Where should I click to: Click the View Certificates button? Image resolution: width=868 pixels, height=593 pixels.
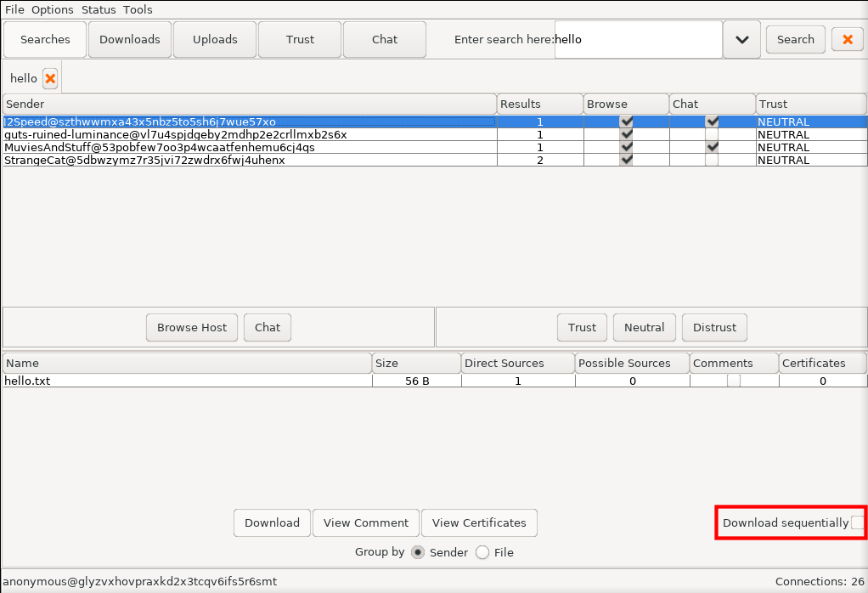pyautogui.click(x=479, y=522)
